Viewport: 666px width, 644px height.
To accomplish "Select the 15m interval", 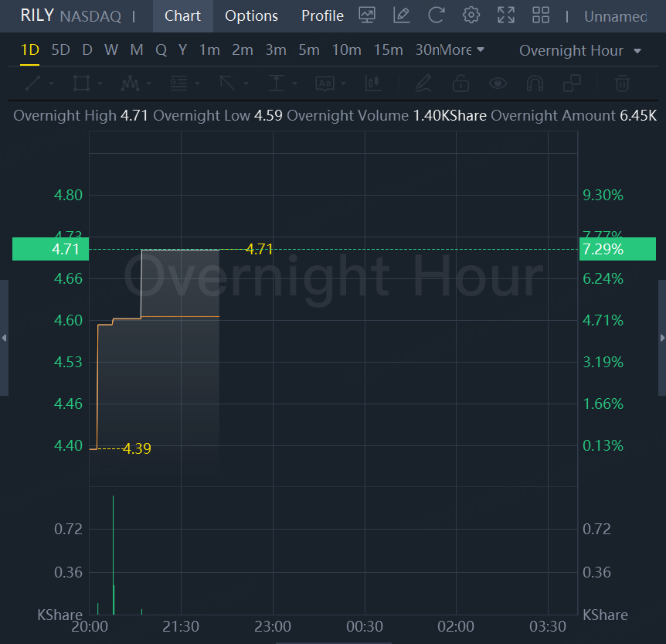I will (x=388, y=50).
